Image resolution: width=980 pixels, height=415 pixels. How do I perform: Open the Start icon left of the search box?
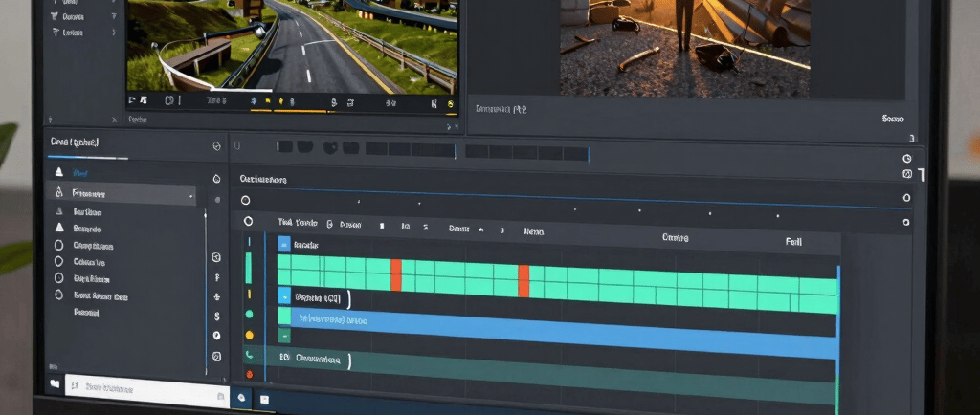pos(55,383)
